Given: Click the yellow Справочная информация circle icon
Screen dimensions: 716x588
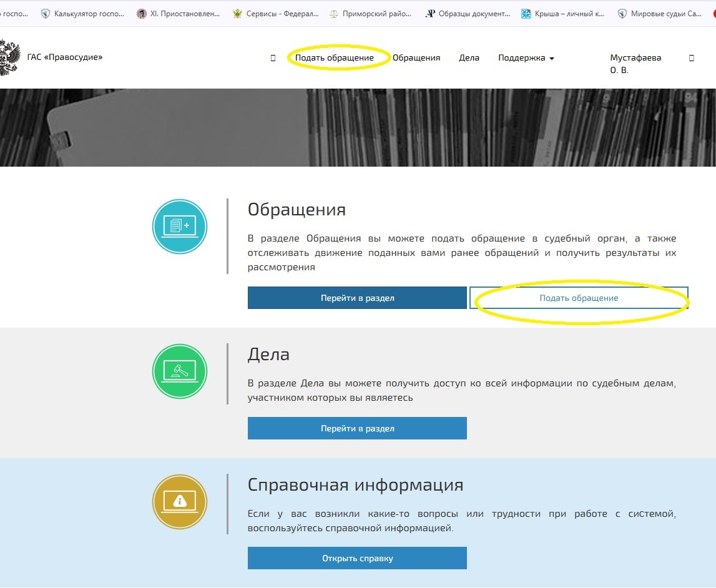Looking at the screenshot, I should 179,500.
